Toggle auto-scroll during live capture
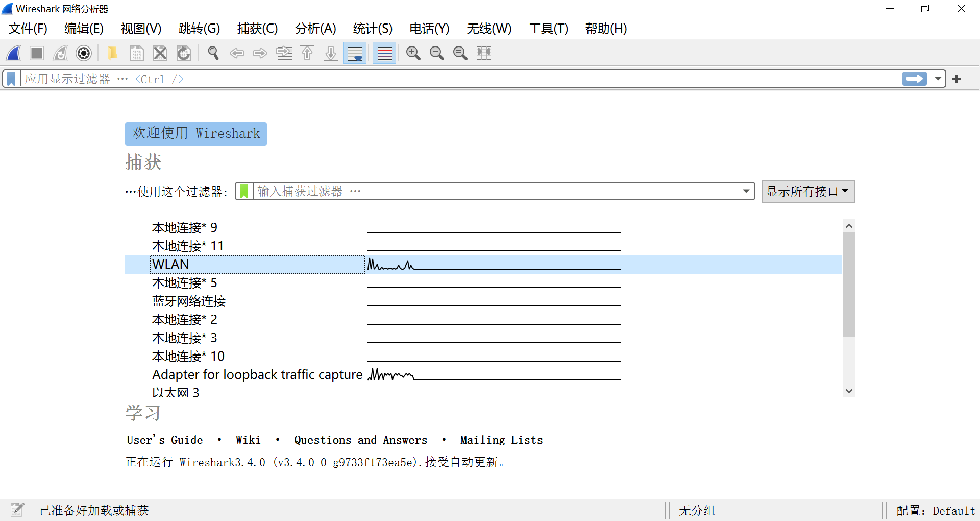The image size is (980, 521). coord(355,53)
